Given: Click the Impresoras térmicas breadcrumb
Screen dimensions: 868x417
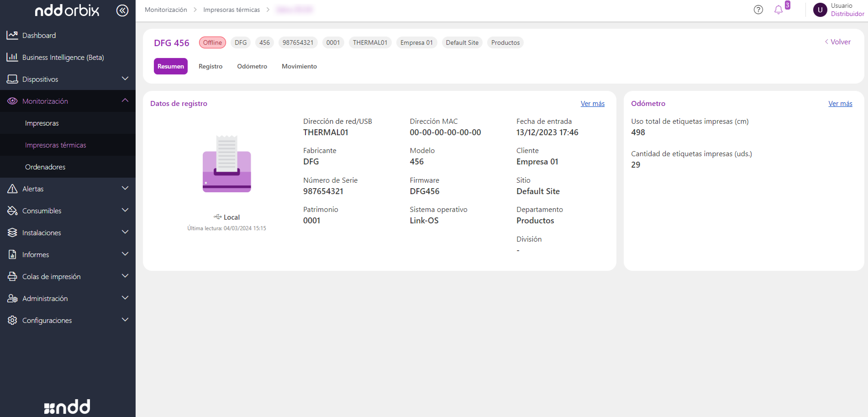Looking at the screenshot, I should (231, 9).
